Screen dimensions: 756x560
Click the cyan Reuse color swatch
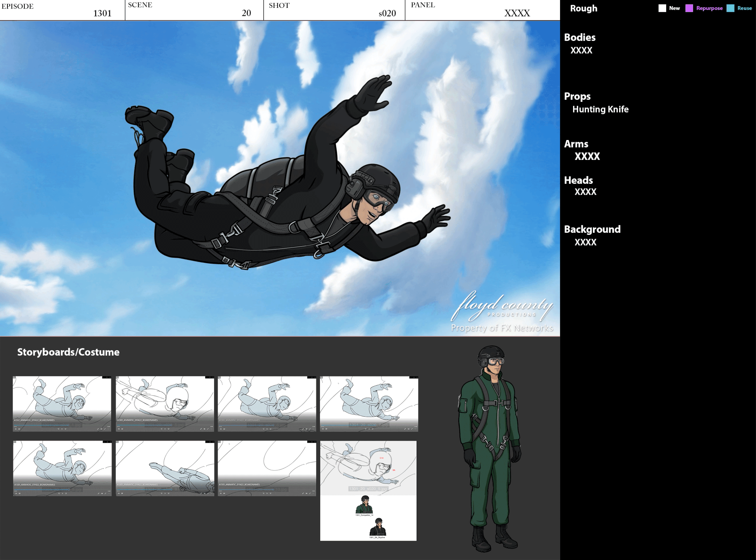[731, 8]
